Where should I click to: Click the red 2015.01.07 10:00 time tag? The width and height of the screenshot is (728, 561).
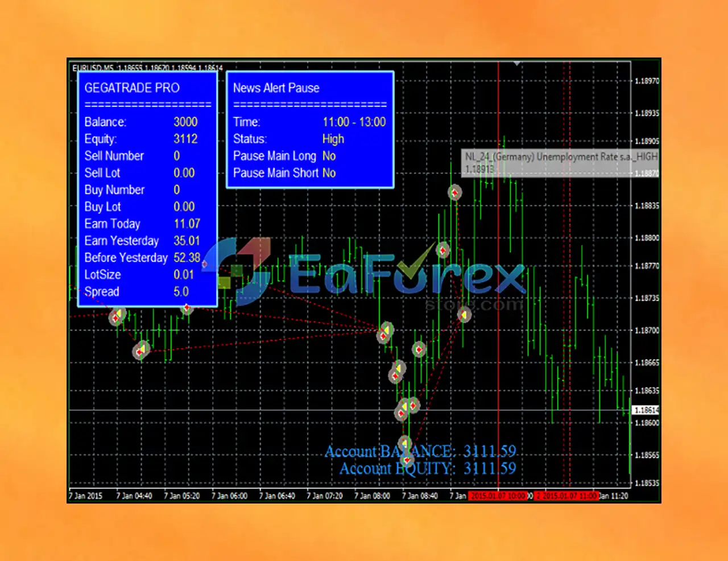tap(498, 496)
